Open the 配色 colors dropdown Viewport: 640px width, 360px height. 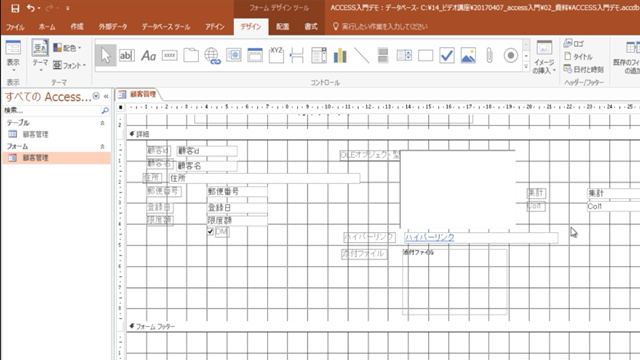67,48
